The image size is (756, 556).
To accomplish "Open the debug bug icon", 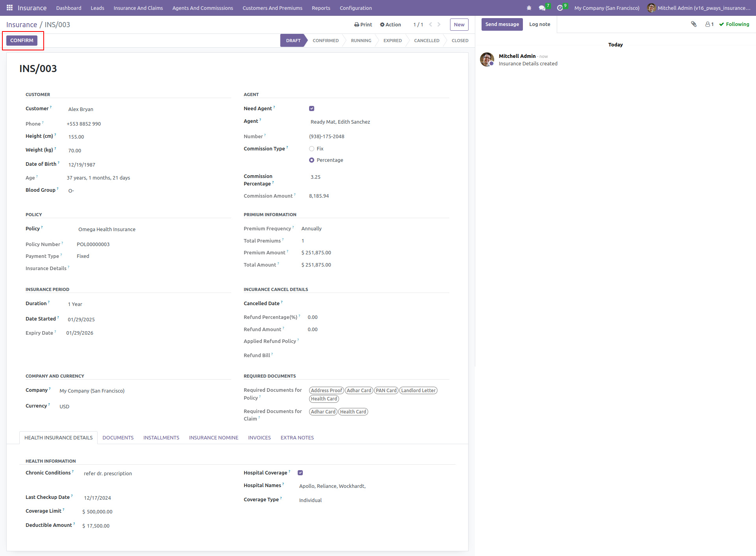I will pyautogui.click(x=529, y=8).
